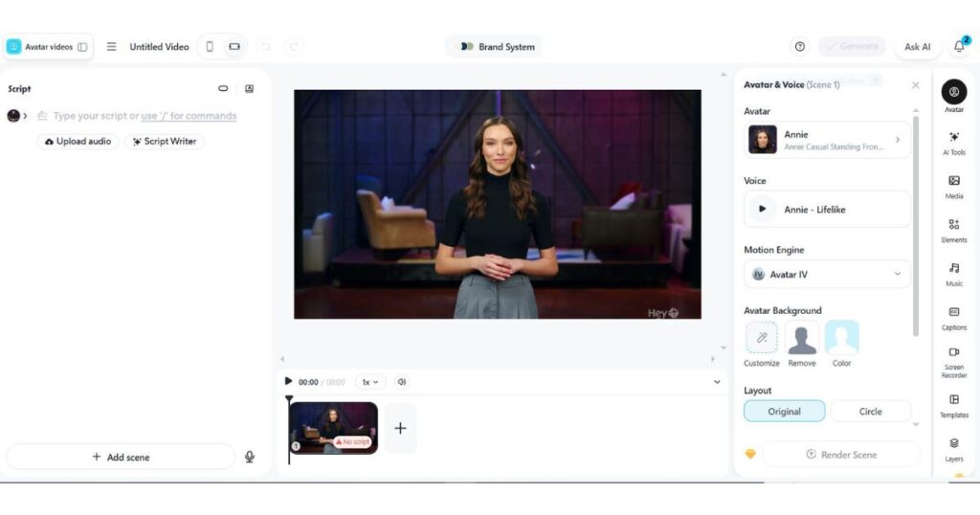This screenshot has height=515, width=980.
Task: Open the Captions panel
Action: pos(954,318)
